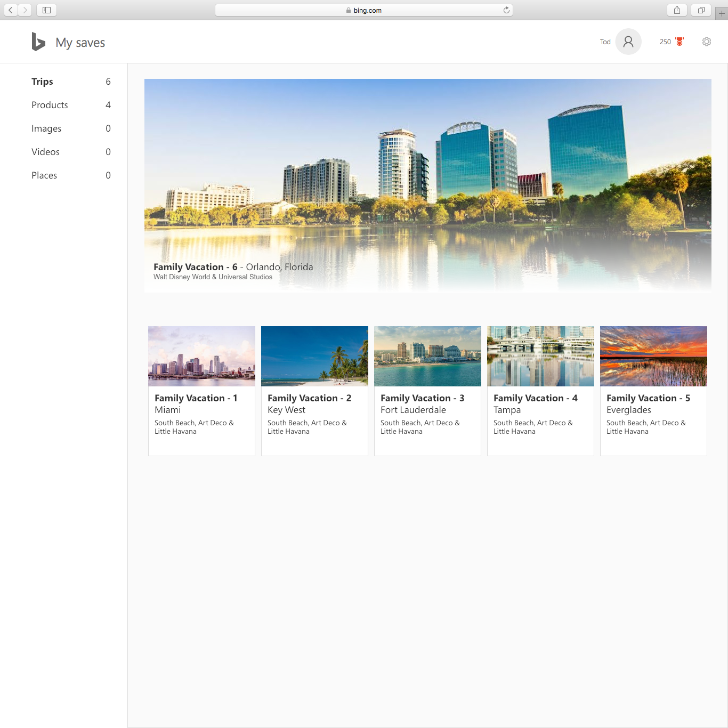Click Walt Disney World & Universal Studios text

coord(213,277)
